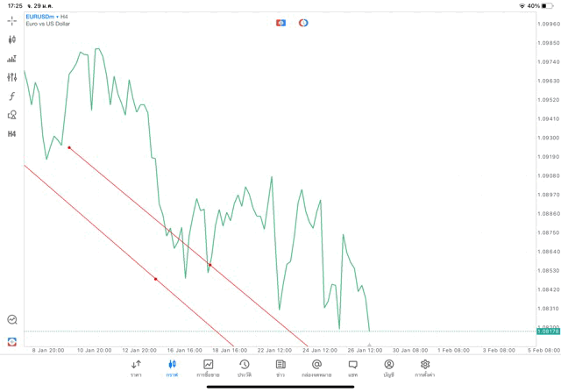Open the H4 timeframe selector
This screenshot has height=392, width=561.
(x=12, y=134)
